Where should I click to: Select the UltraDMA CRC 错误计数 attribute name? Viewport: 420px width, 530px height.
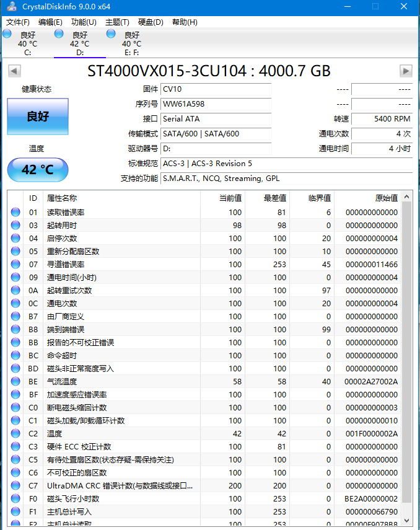(120, 486)
